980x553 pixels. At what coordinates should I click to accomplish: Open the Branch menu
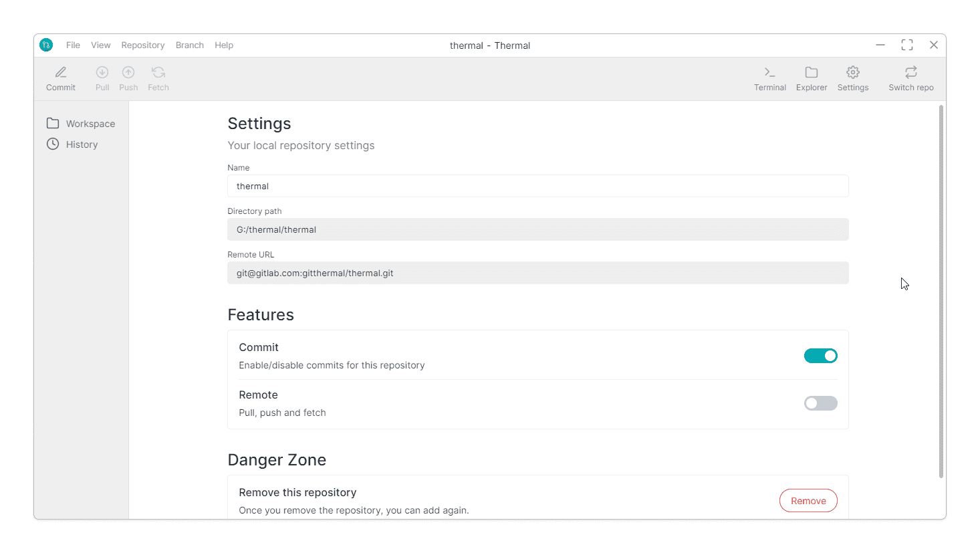click(x=190, y=45)
